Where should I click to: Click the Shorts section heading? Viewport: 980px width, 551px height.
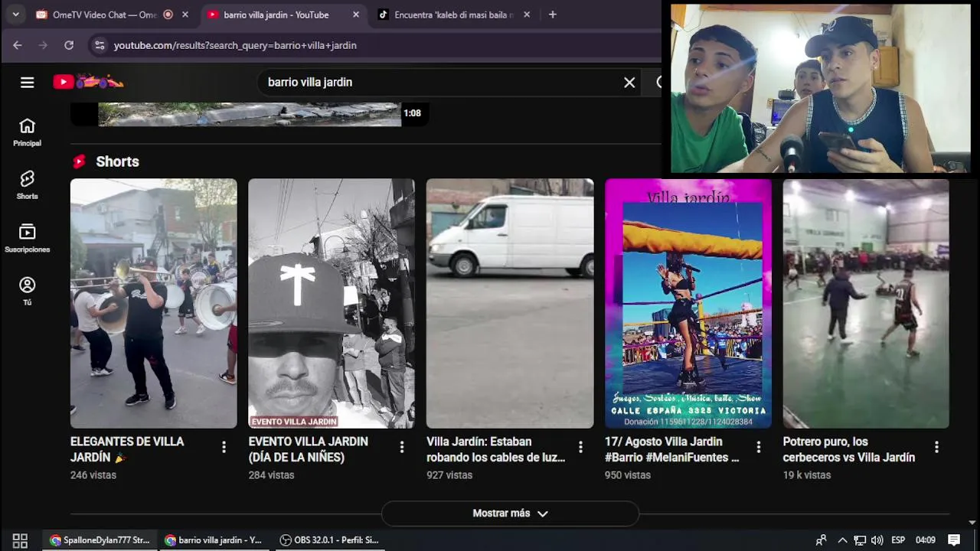click(117, 161)
